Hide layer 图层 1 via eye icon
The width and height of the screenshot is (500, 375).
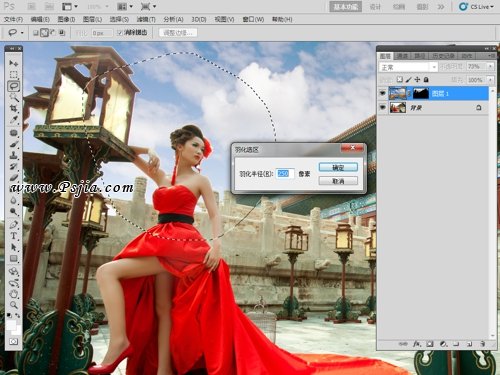[383, 93]
